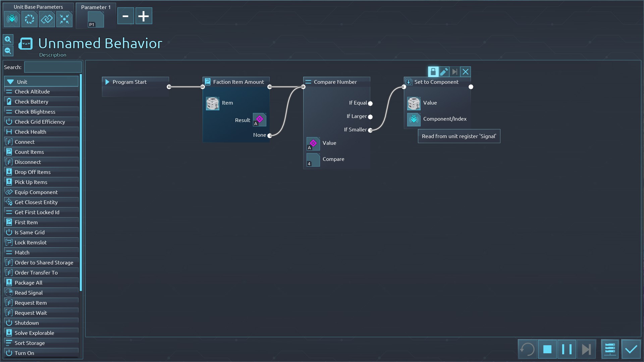This screenshot has height=362, width=644.
Task: Open the Compare value slot showing 4
Action: click(x=313, y=160)
